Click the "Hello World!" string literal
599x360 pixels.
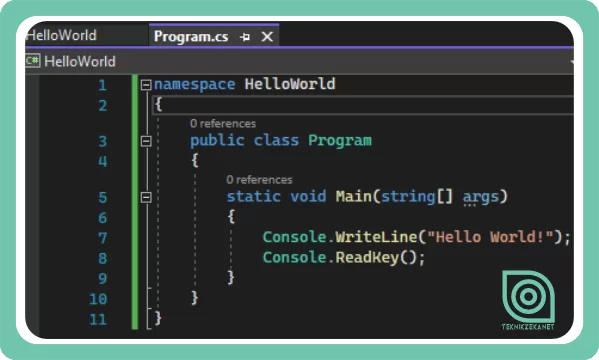coord(490,237)
